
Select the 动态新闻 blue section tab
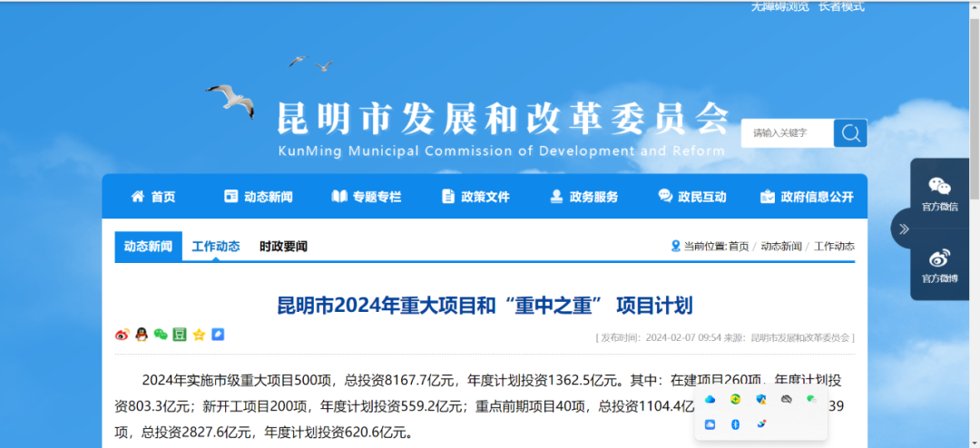(148, 246)
